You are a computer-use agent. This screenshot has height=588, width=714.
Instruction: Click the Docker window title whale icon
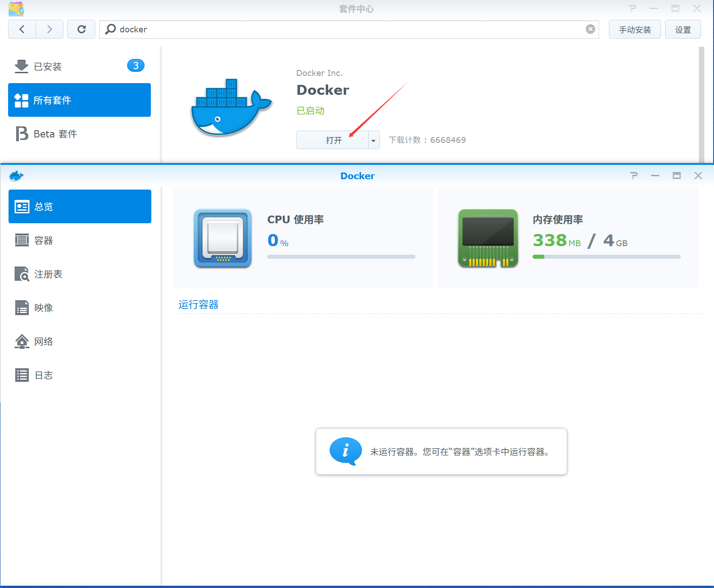click(16, 176)
